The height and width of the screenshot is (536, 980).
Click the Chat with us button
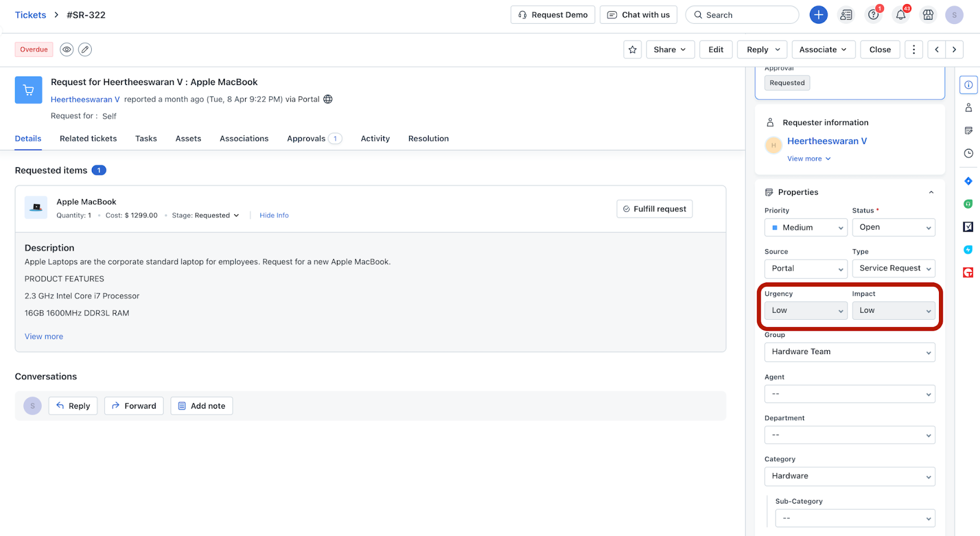point(638,15)
